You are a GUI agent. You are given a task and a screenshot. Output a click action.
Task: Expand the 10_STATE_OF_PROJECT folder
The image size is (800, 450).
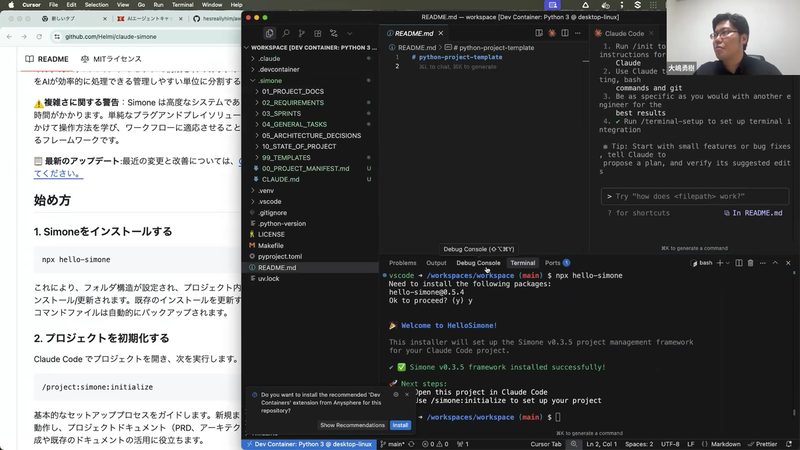(311, 146)
